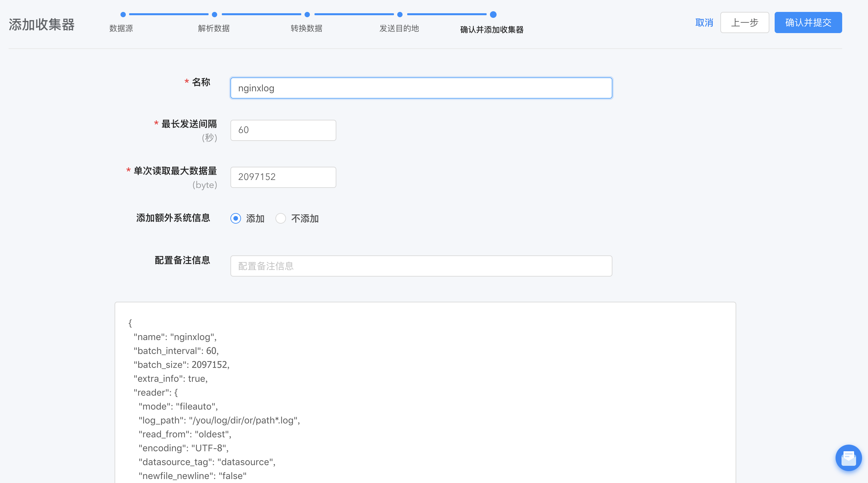Image resolution: width=868 pixels, height=483 pixels.
Task: Click the (byte) unit label
Action: pyautogui.click(x=205, y=185)
